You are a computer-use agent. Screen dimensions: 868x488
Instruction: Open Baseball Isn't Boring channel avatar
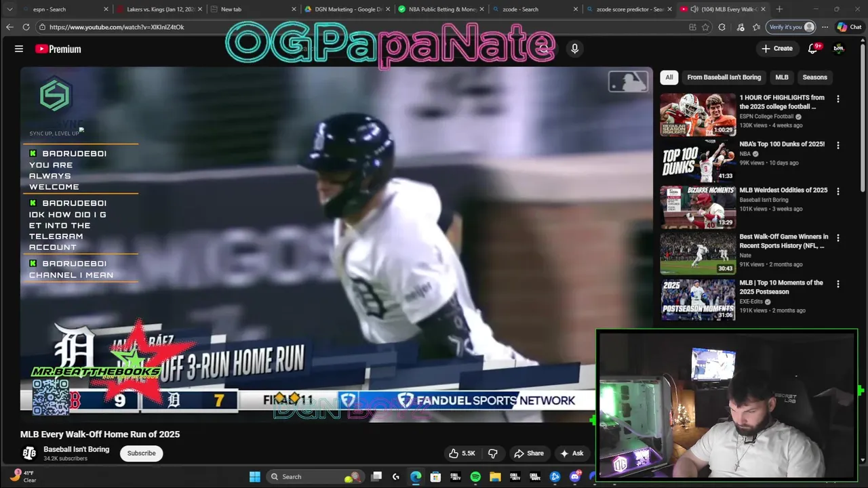tap(29, 453)
